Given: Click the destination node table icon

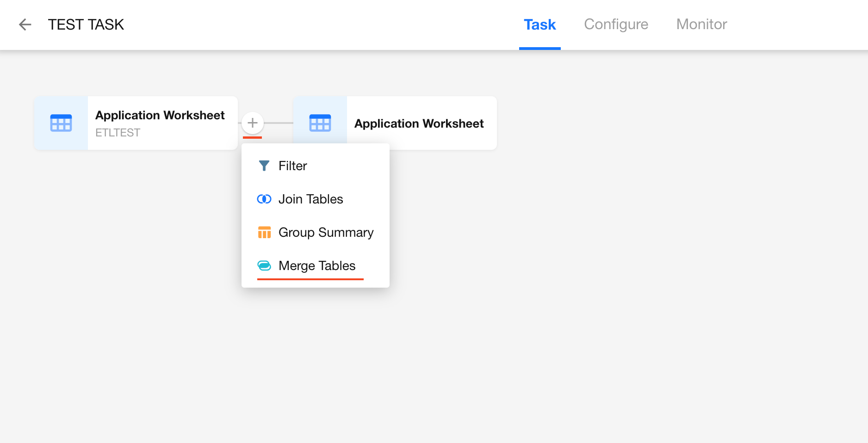Looking at the screenshot, I should [320, 123].
